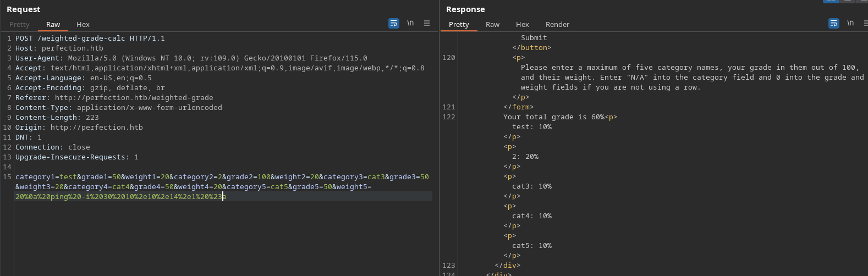This screenshot has width=868, height=276.
Task: Click the Response panel title
Action: [x=465, y=9]
